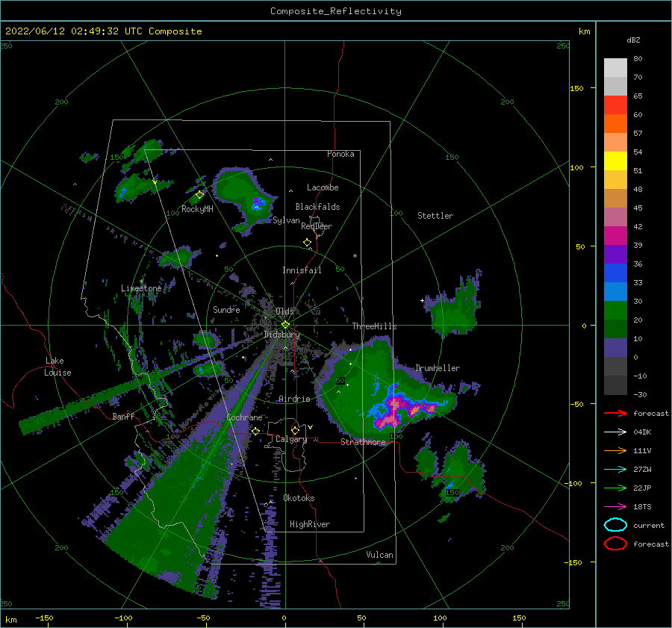Click the Didsbury town label

point(282,335)
